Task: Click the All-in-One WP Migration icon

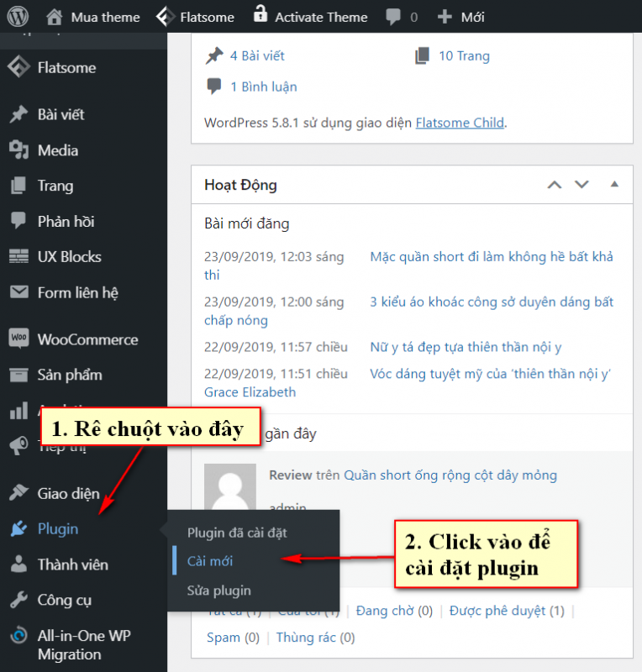Action: tap(18, 635)
